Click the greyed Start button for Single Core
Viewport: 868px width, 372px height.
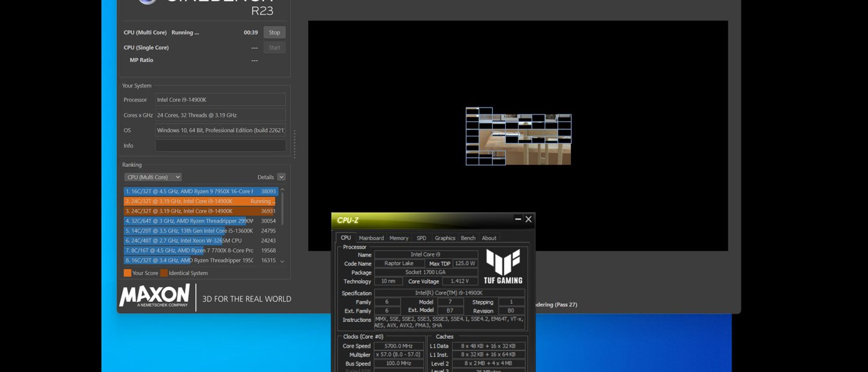pyautogui.click(x=275, y=47)
